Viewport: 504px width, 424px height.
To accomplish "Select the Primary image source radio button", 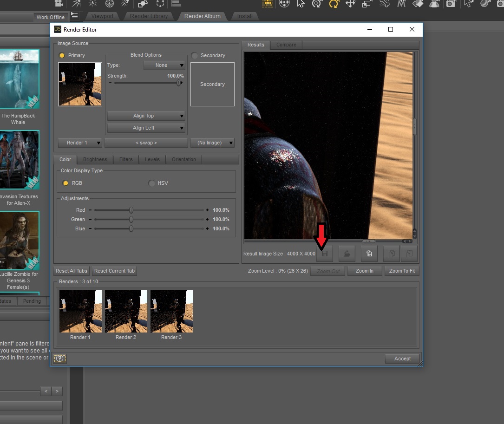I will [62, 55].
